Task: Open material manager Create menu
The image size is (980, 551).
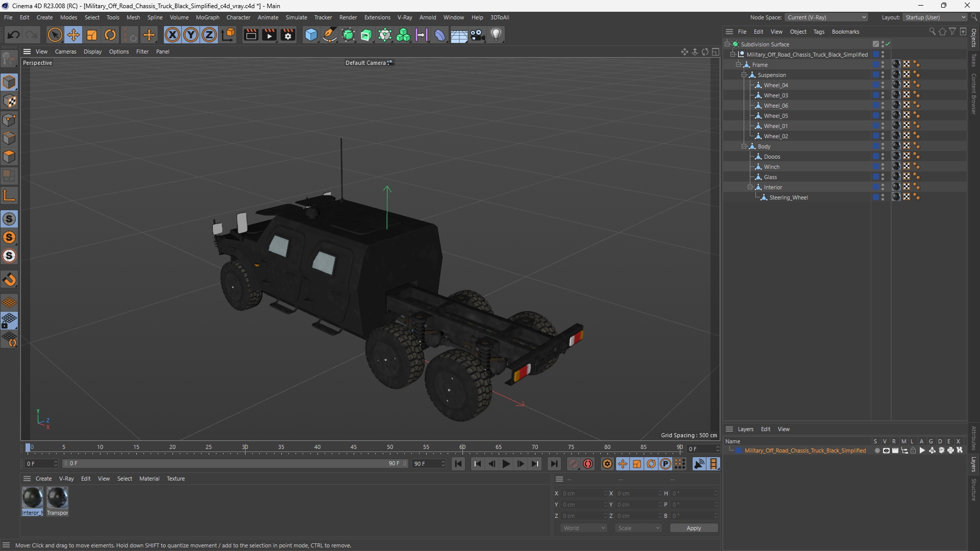Action: [x=43, y=479]
